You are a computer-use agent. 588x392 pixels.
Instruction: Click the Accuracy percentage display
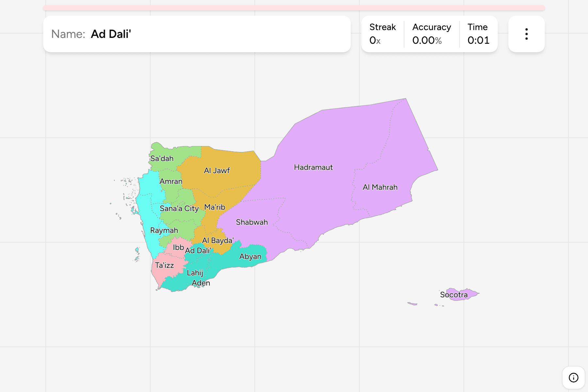(x=432, y=34)
